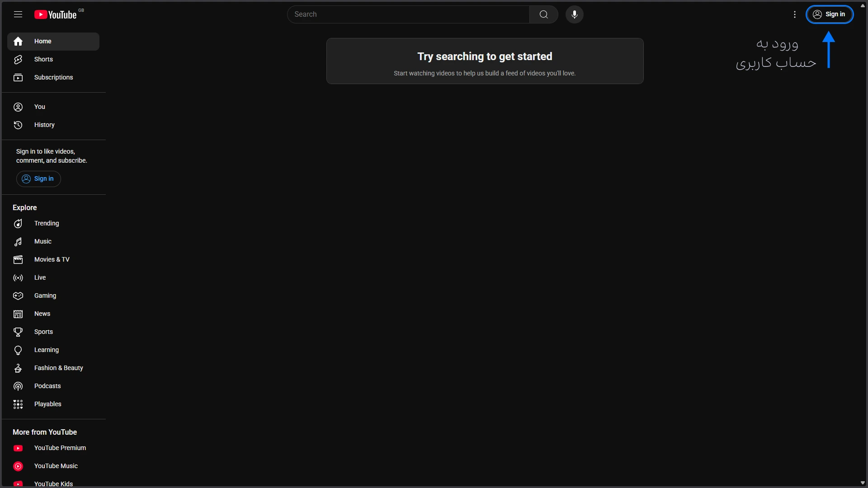Browse the Gaming category
The height and width of the screenshot is (488, 868).
[x=45, y=296]
